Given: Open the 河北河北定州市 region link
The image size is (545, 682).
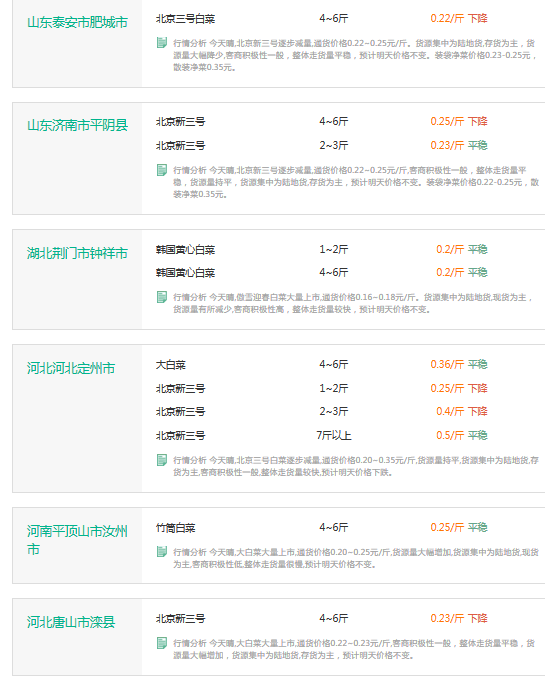Looking at the screenshot, I should pyautogui.click(x=71, y=368).
